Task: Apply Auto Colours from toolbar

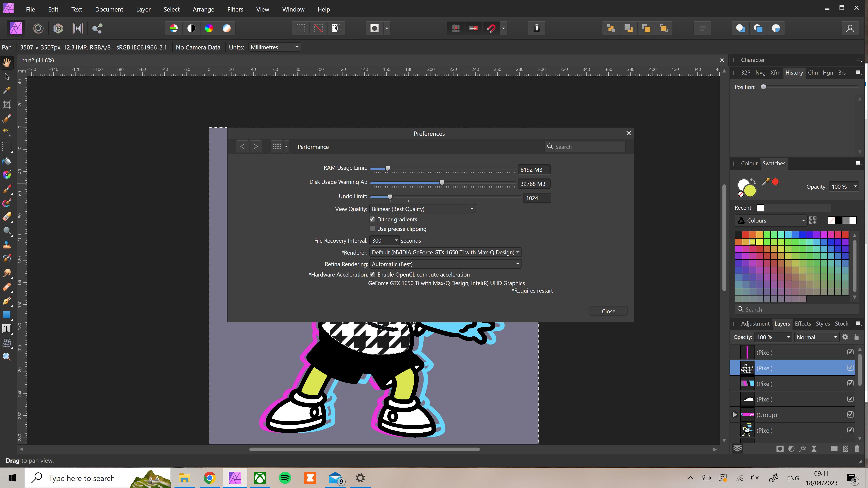Action: click(x=209, y=28)
